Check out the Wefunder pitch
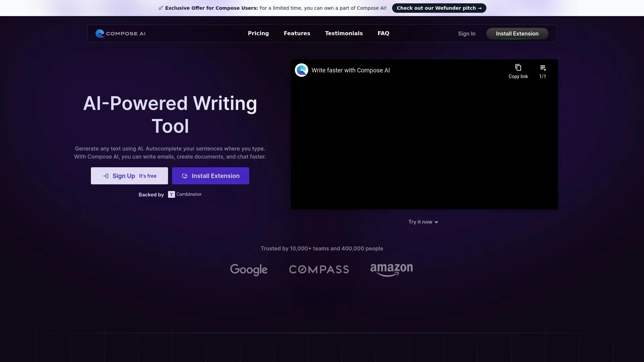Screen dimensions: 644x362 [439, 8]
